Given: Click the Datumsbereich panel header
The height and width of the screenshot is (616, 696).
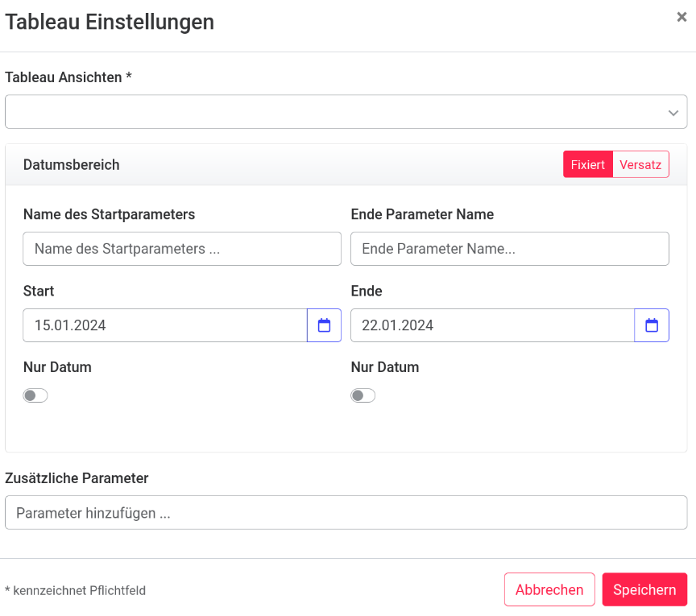Looking at the screenshot, I should (x=72, y=164).
